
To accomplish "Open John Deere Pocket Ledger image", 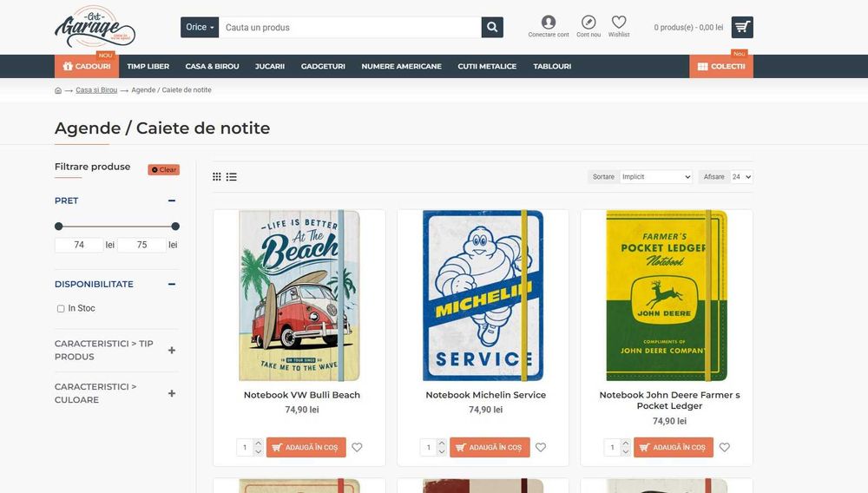I will (667, 295).
